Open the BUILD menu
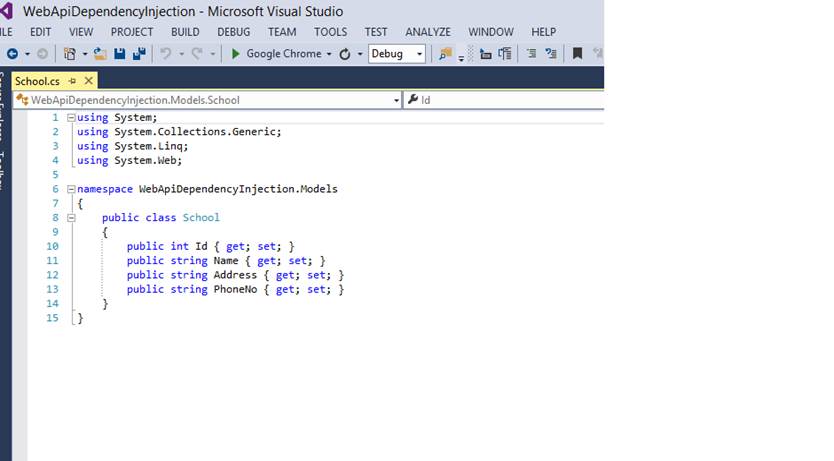The image size is (834, 461). coord(185,32)
